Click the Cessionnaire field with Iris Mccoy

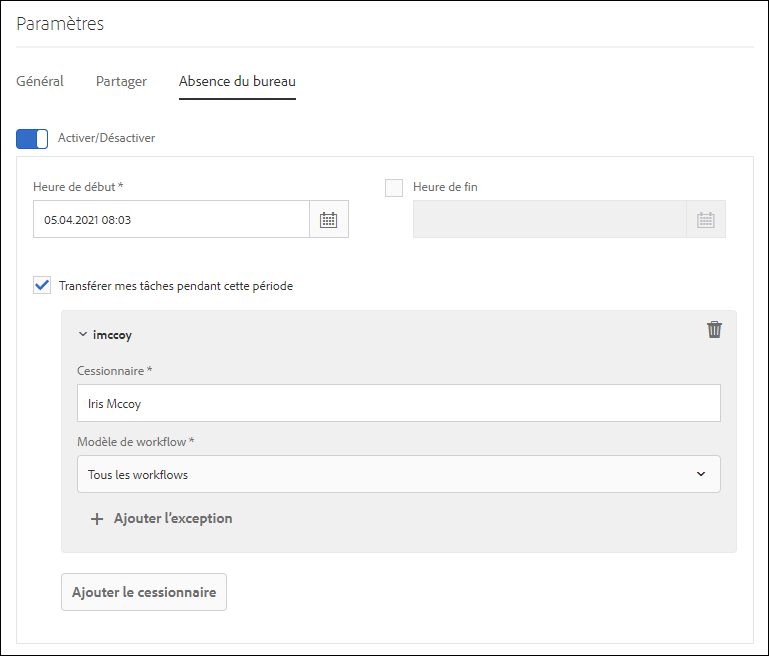point(398,404)
